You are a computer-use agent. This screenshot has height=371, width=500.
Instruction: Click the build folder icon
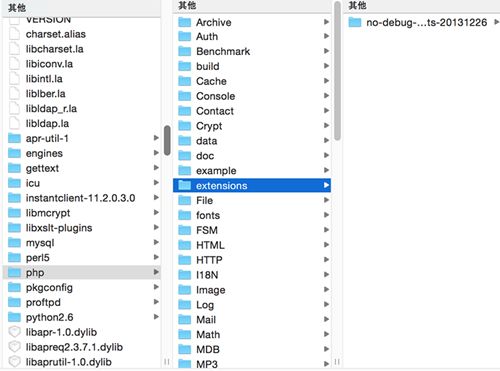click(184, 66)
